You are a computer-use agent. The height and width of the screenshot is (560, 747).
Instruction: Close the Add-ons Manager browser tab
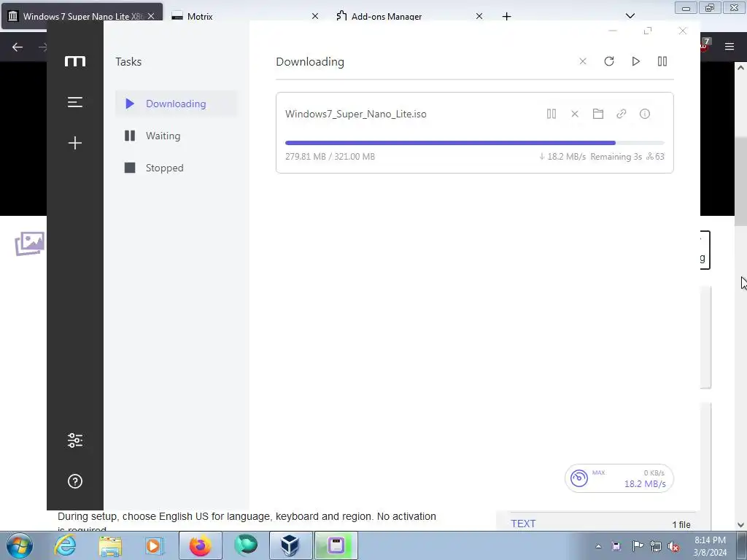point(479,16)
